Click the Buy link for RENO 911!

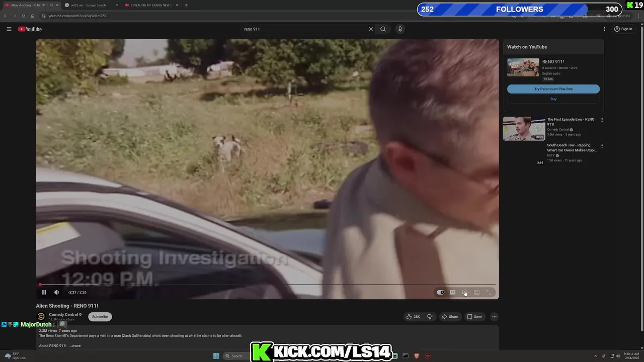coord(553,99)
